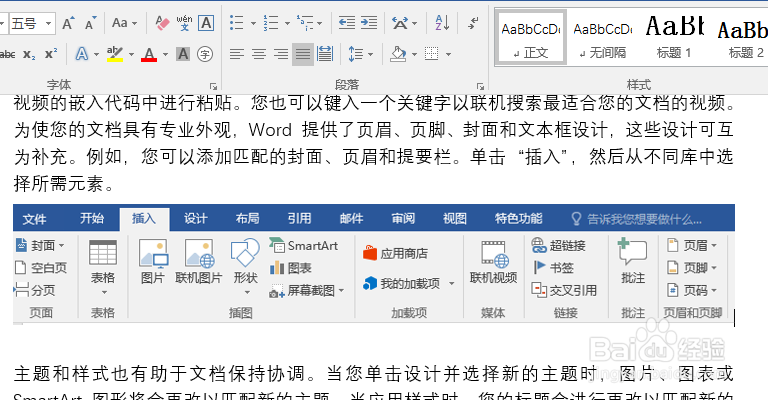Toggle subscript x₂ formatting

pyautogui.click(x=29, y=54)
